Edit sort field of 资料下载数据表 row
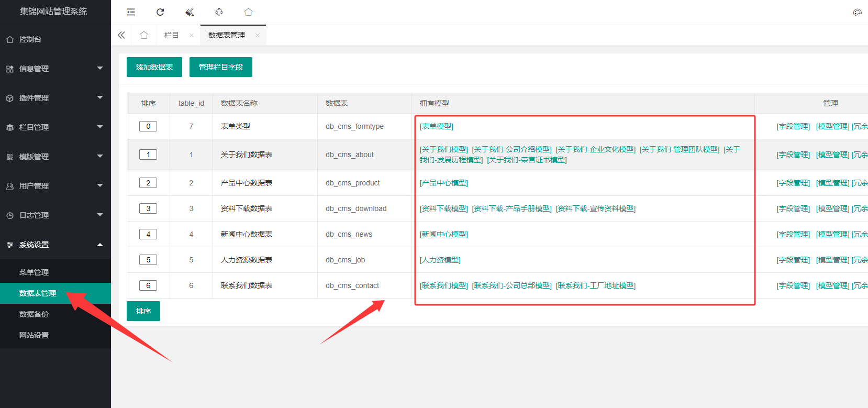This screenshot has height=408, width=868. 148,208
